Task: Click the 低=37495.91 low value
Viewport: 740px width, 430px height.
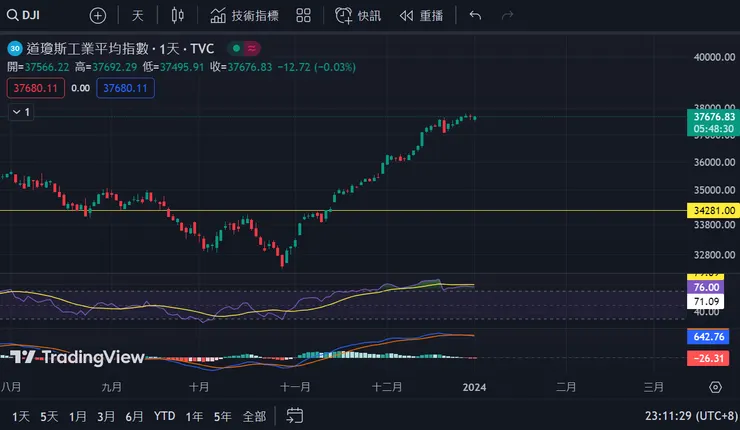Action: coord(173,67)
